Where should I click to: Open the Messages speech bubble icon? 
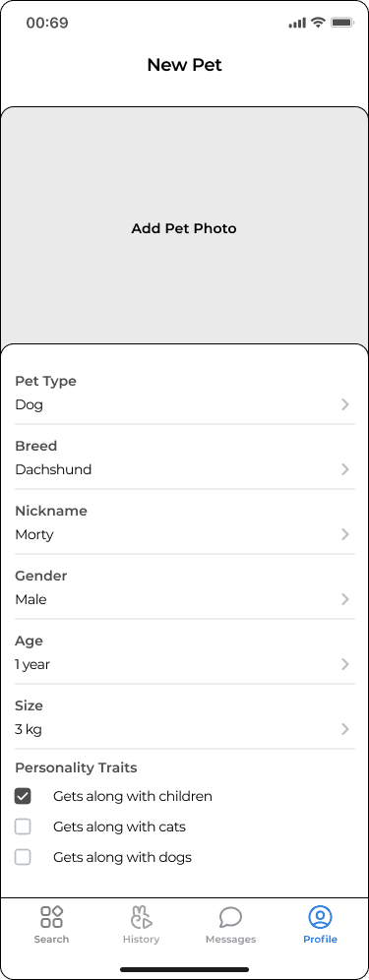pos(231,917)
